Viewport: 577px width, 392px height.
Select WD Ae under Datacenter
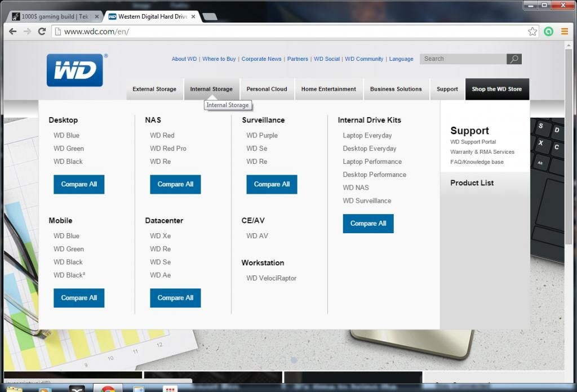pos(161,275)
